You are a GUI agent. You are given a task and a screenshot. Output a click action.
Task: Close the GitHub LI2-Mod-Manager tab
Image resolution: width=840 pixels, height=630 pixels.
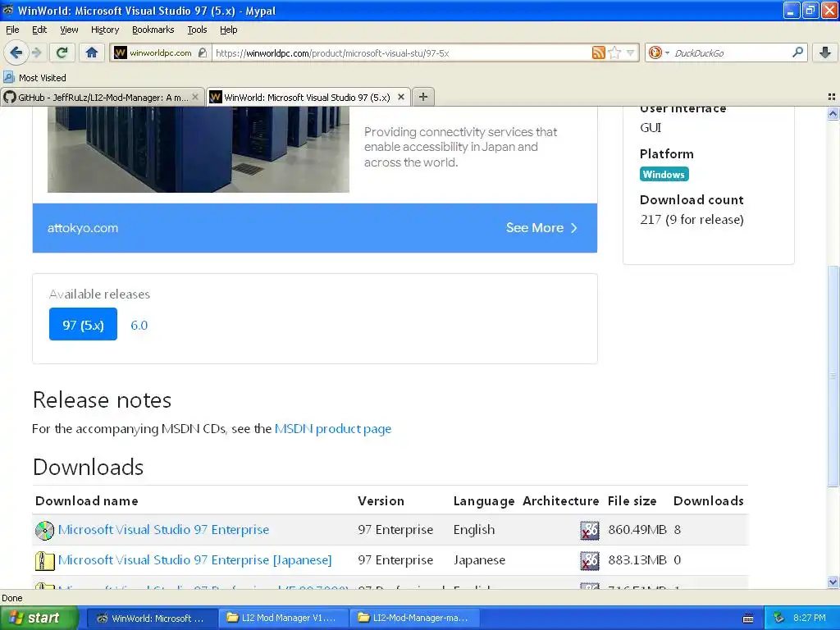[x=195, y=97]
